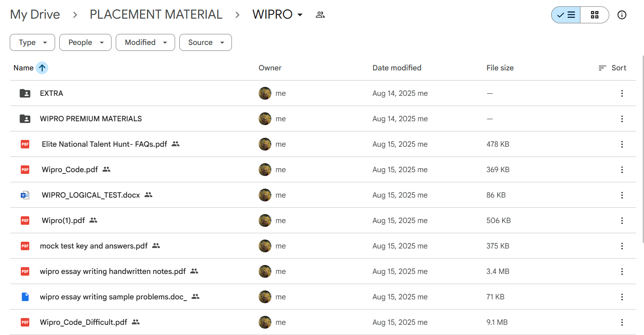Click shared icon next to Wipro_Code.pdf
This screenshot has height=335, width=644.
point(106,169)
